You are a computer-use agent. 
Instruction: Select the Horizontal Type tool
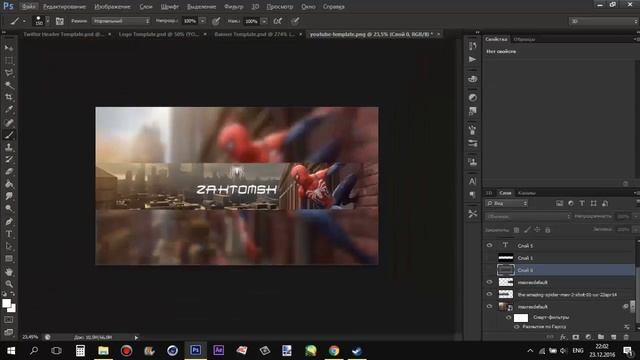pos(9,234)
